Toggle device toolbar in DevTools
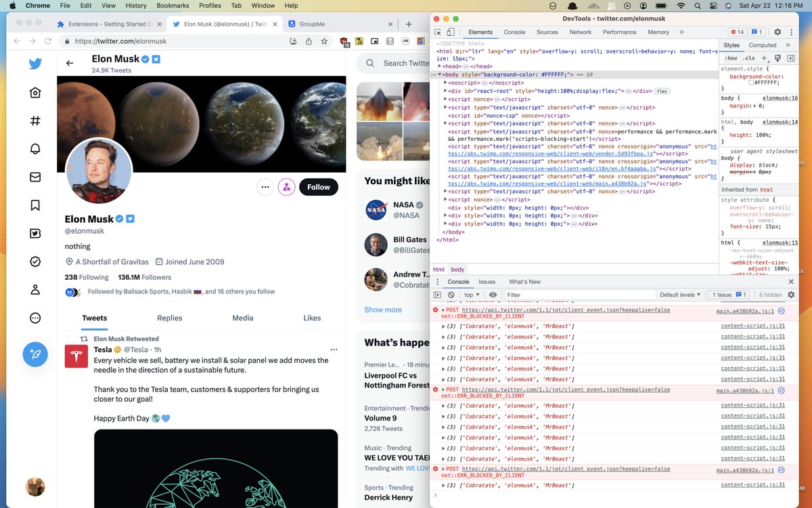 click(x=451, y=32)
